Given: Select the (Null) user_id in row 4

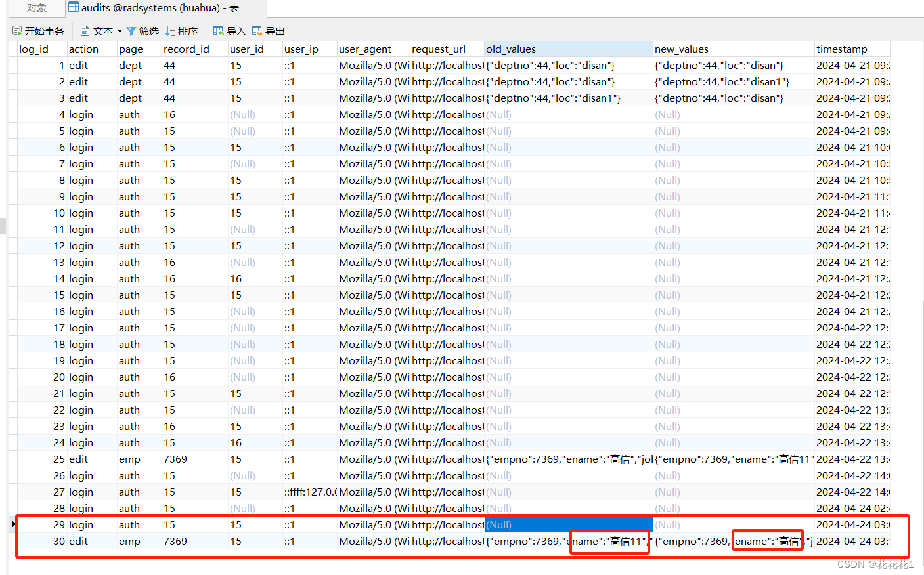Looking at the screenshot, I should [255, 114].
